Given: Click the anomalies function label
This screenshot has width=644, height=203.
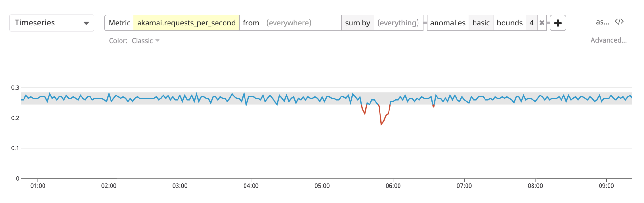Looking at the screenshot, I should coord(448,23).
